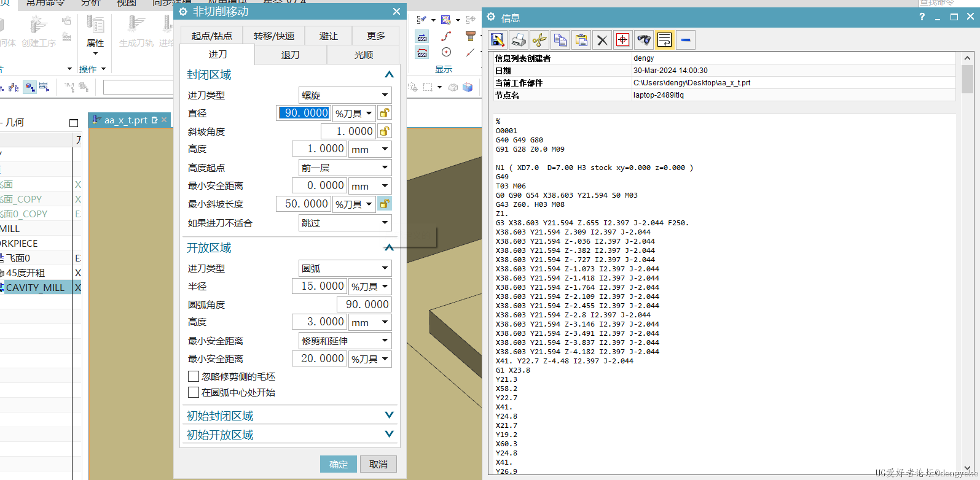
Task: Check 在圆弧中心处开始 checkbox
Action: [194, 392]
